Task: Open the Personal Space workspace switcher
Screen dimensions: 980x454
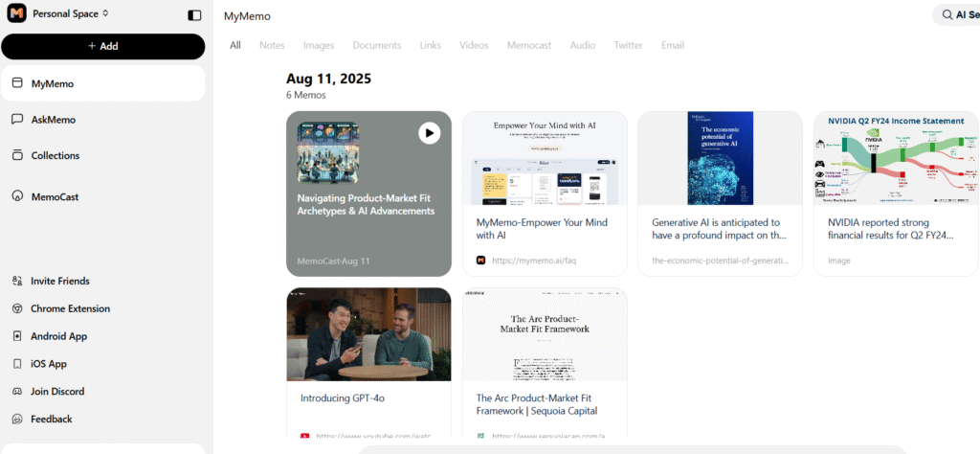Action: point(71,13)
